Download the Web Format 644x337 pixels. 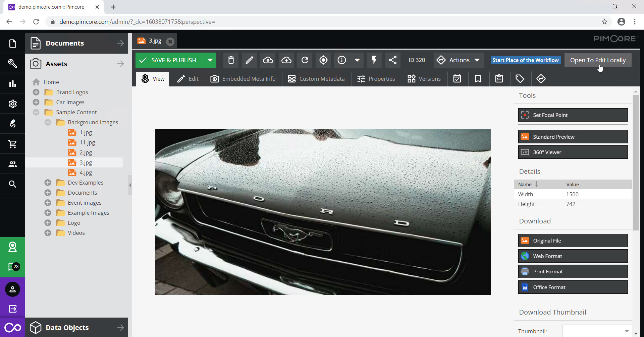(573, 256)
